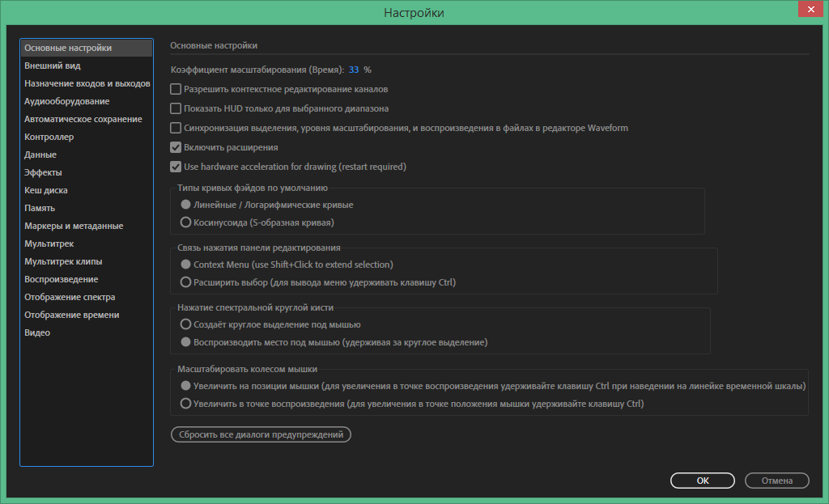Select Увеличить в точке воспроизведения option
This screenshot has height=504, width=829.
pos(186,404)
